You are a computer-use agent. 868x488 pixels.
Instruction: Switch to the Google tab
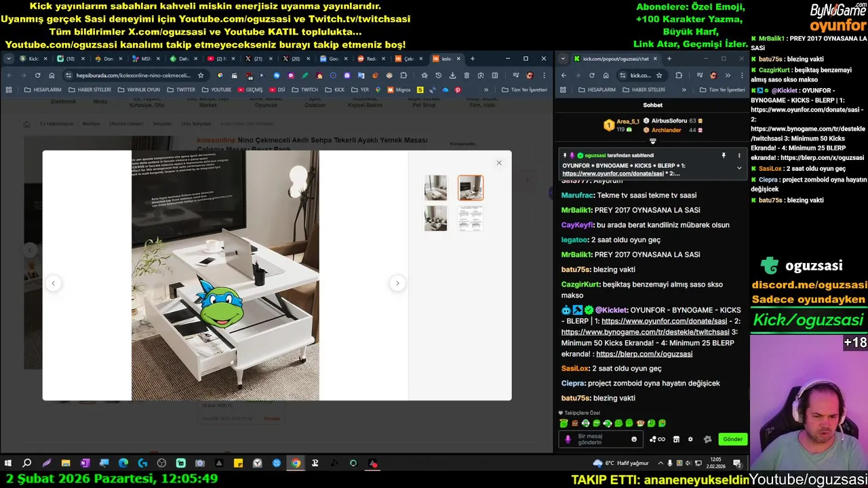(x=332, y=59)
